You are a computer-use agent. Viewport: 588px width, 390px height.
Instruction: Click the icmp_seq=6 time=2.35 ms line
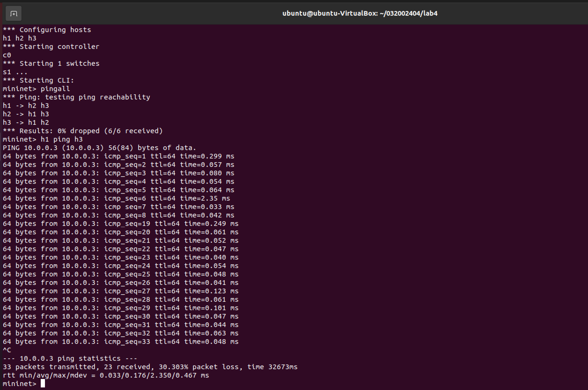tap(116, 198)
